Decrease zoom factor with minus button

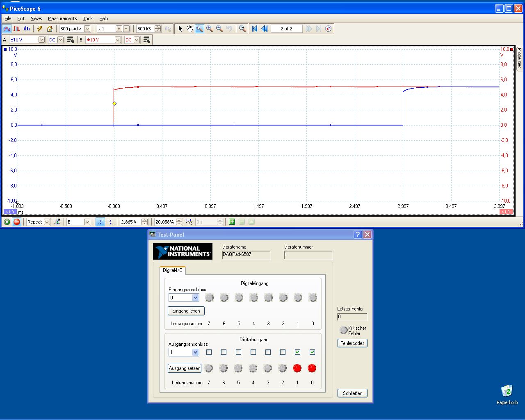coord(126,29)
